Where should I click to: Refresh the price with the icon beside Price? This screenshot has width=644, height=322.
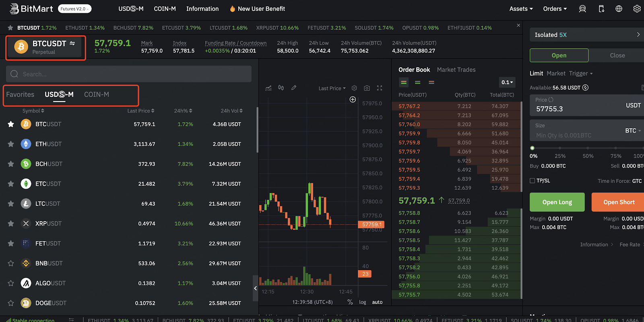(x=551, y=100)
